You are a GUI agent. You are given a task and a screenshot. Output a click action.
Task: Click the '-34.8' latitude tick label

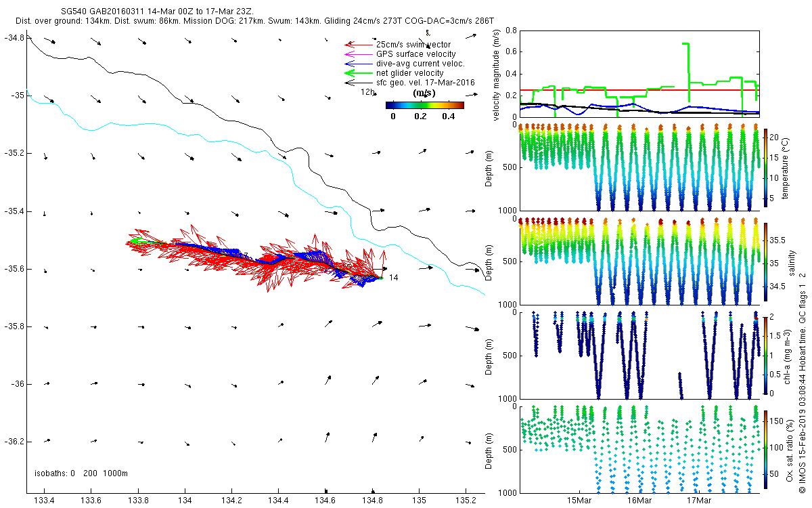tap(14, 38)
